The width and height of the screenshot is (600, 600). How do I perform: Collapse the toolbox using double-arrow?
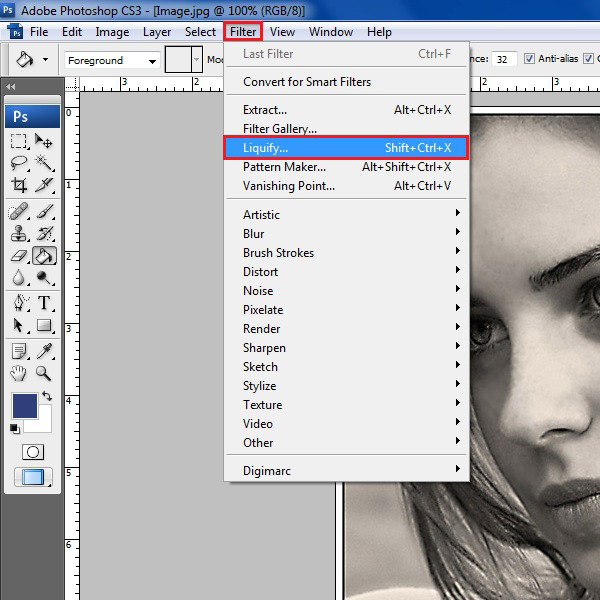(11, 87)
